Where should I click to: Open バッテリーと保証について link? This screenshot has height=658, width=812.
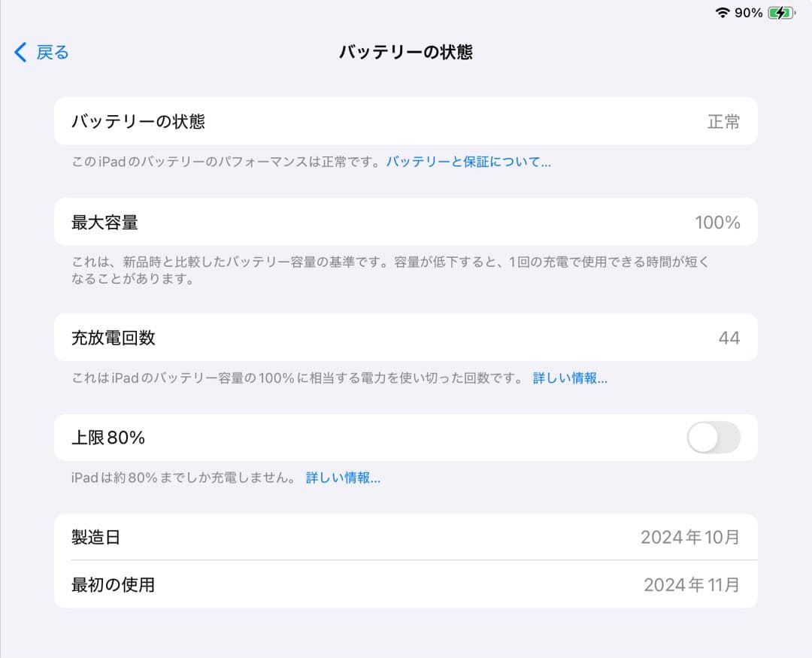[468, 162]
